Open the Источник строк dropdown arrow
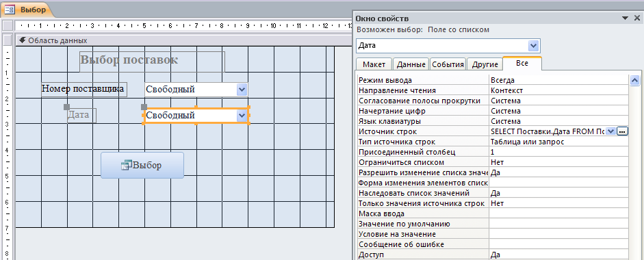644x260 pixels. click(610, 131)
